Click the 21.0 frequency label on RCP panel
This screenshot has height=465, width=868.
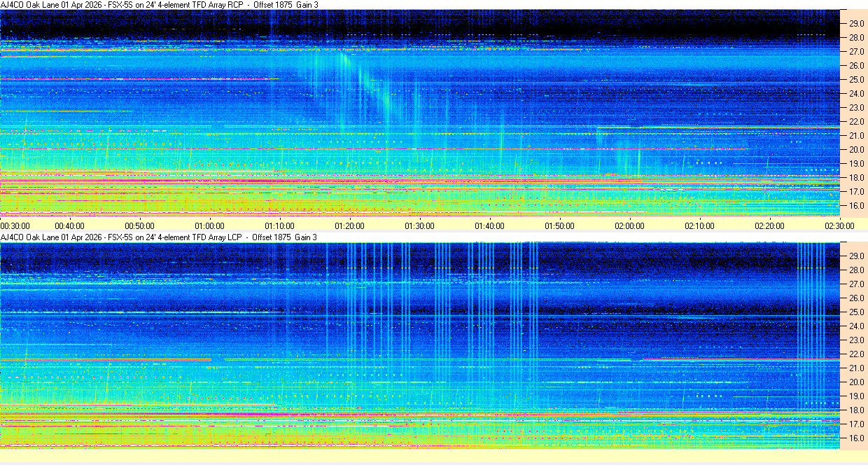[x=856, y=135]
